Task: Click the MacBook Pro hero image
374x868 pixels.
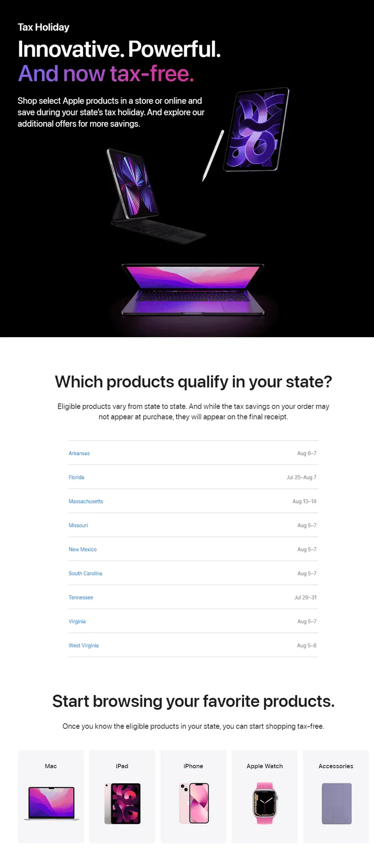Action: tap(193, 290)
